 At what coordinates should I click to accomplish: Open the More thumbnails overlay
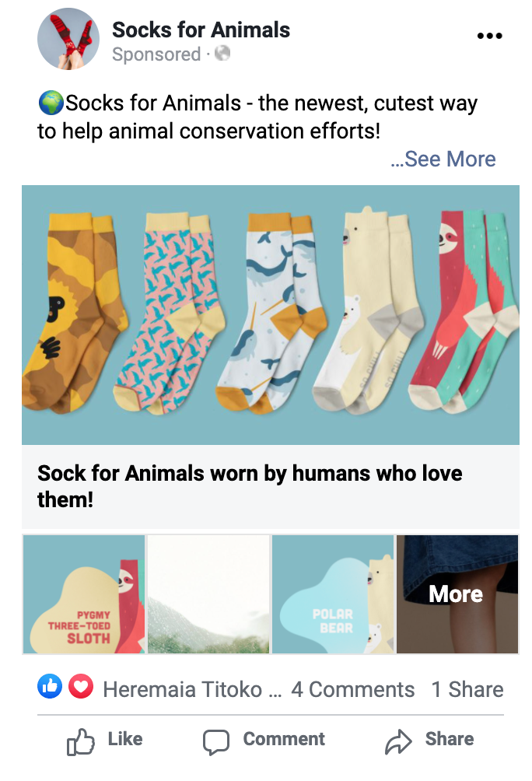point(457,594)
